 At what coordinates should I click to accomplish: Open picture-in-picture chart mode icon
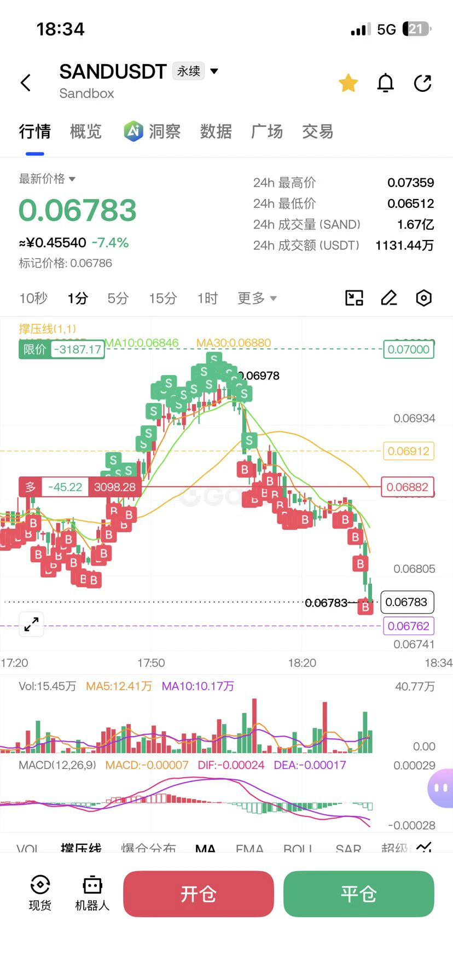[355, 298]
